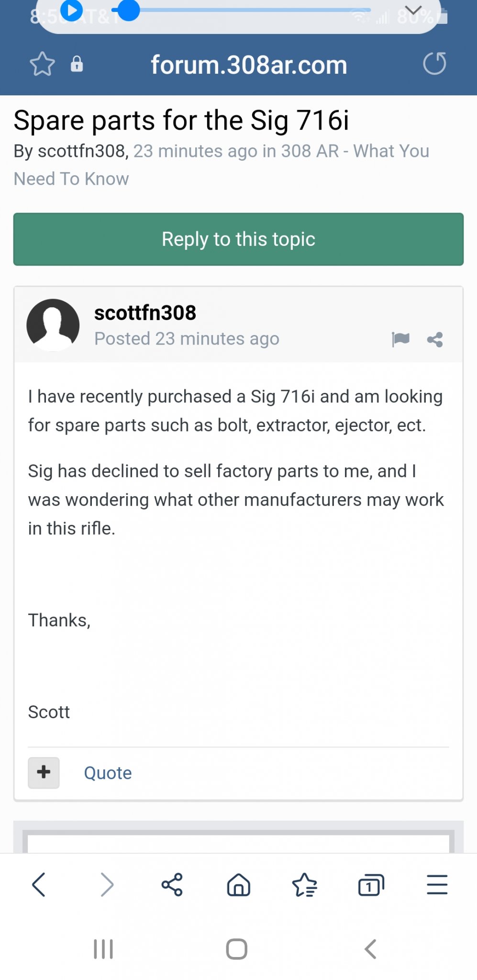Toggle the multiquote plus button
The image size is (477, 980).
[x=44, y=772]
